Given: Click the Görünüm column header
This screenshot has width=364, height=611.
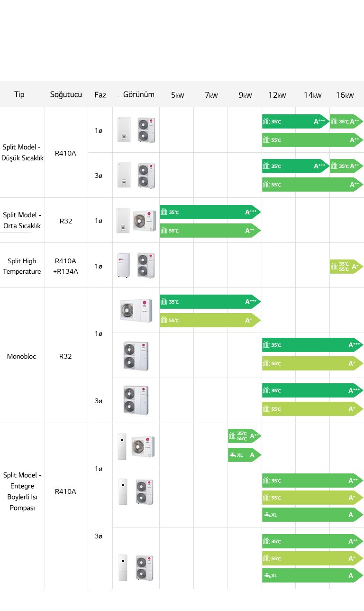Looking at the screenshot, I should pos(138,94).
